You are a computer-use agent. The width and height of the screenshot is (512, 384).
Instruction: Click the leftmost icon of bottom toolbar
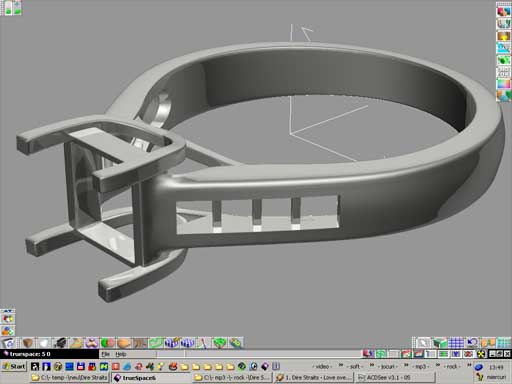[x=8, y=343]
